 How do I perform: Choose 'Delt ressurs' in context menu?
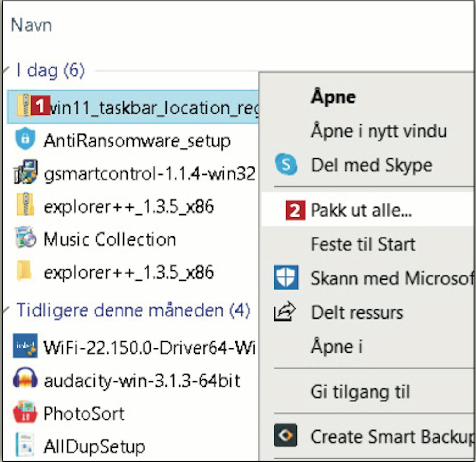[x=357, y=313]
